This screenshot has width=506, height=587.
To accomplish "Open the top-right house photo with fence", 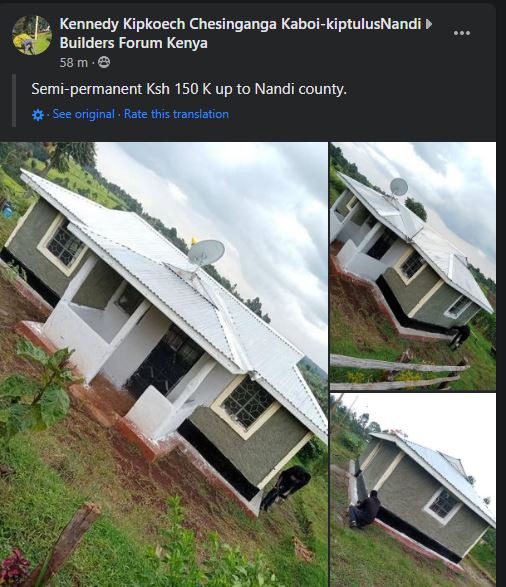I will 413,266.
